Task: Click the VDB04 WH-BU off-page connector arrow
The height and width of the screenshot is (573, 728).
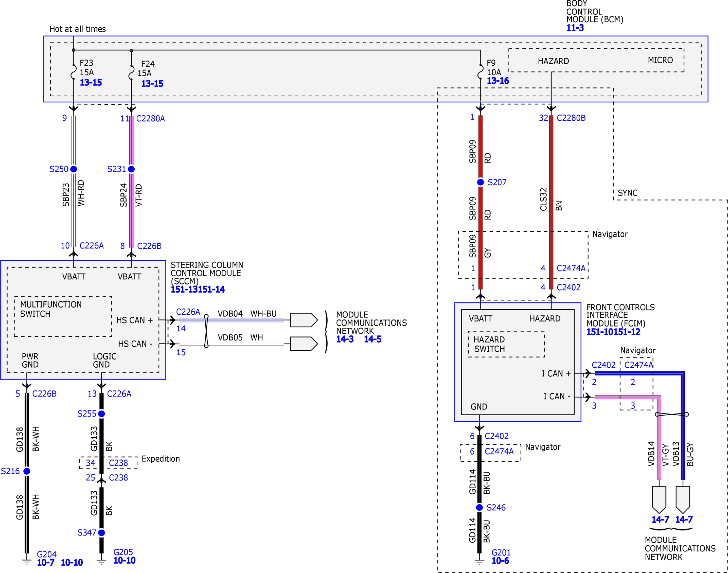Action: pyautogui.click(x=304, y=320)
